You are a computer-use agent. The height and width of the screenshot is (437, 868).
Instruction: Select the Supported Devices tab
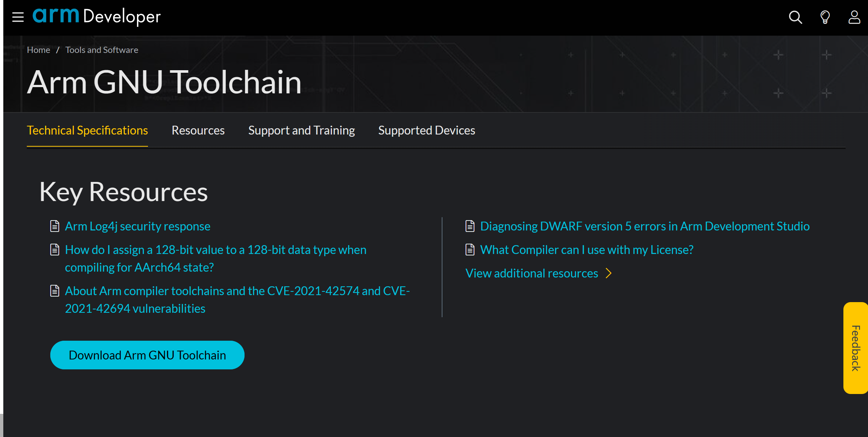(x=427, y=130)
